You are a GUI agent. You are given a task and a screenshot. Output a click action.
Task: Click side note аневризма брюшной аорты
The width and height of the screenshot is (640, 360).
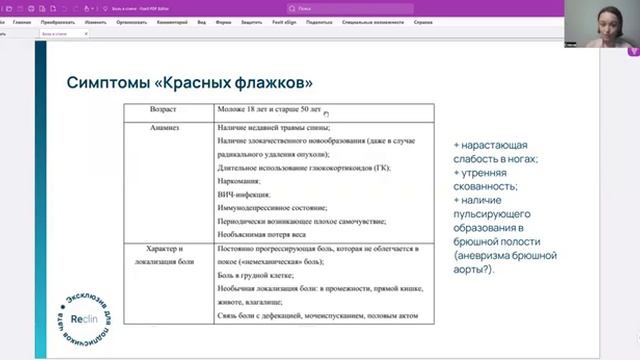pos(505,262)
